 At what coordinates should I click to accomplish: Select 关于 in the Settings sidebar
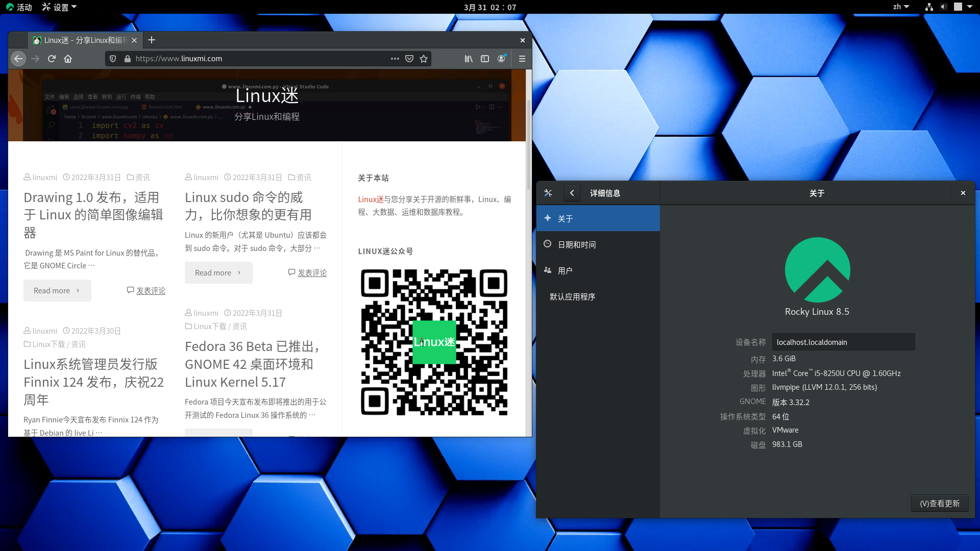pos(598,218)
